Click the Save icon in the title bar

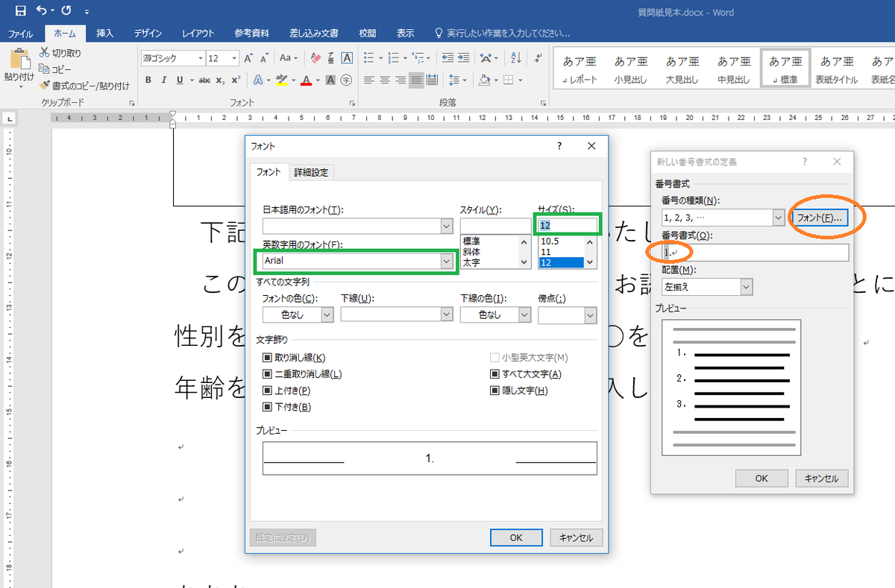click(x=21, y=11)
